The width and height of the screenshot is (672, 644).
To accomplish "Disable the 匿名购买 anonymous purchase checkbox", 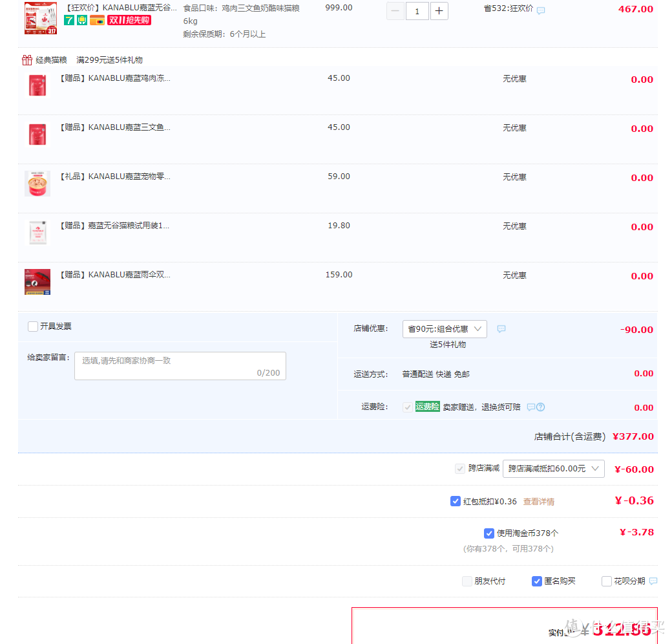I will [x=537, y=581].
